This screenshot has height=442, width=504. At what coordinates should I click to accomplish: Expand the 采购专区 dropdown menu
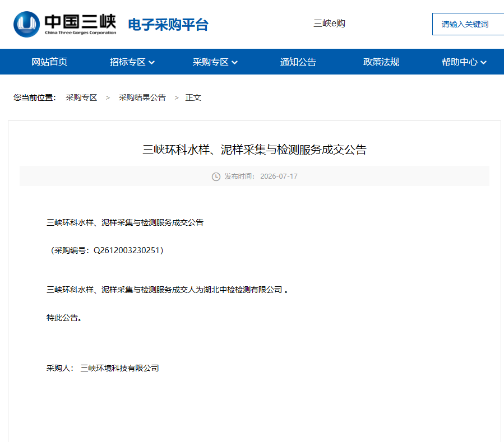(x=215, y=62)
